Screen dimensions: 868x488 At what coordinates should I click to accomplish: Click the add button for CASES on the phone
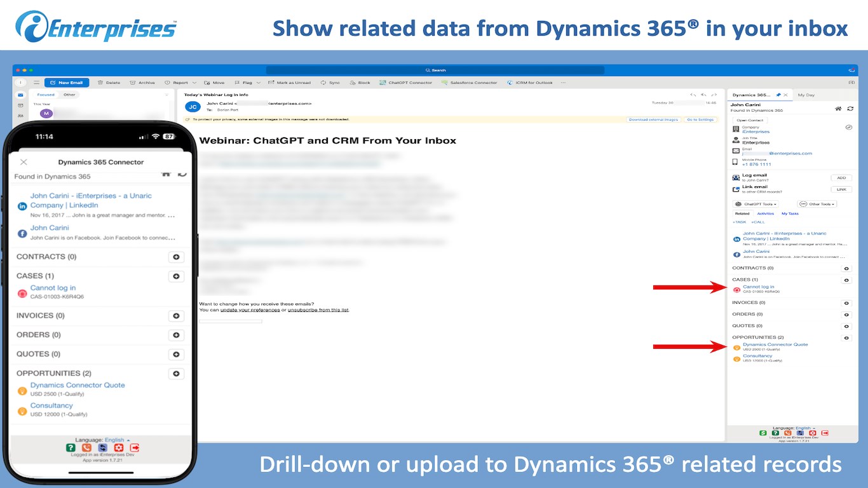pos(176,276)
